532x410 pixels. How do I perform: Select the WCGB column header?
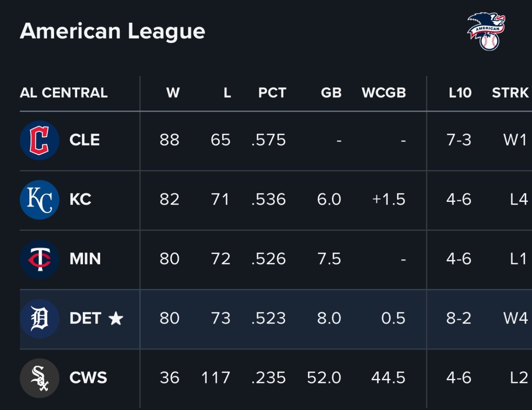click(383, 93)
